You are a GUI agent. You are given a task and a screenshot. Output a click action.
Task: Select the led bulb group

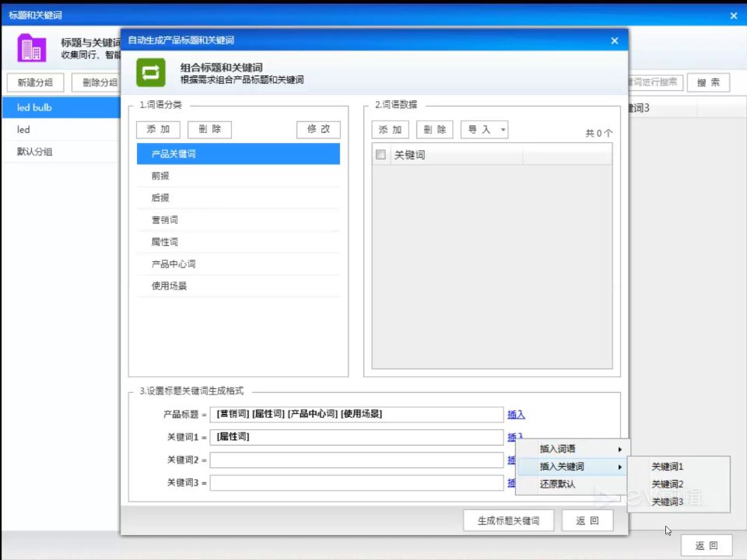click(x=61, y=107)
